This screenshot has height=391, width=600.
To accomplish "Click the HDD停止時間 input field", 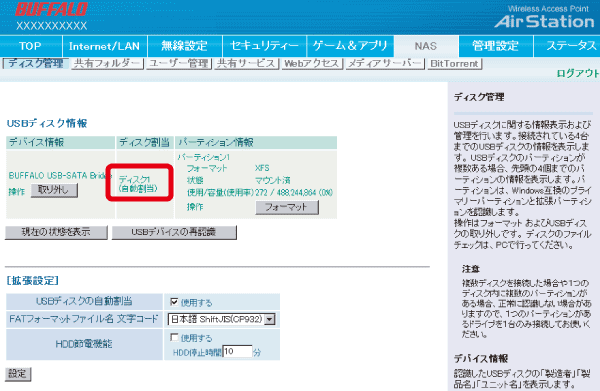I will coord(237,352).
